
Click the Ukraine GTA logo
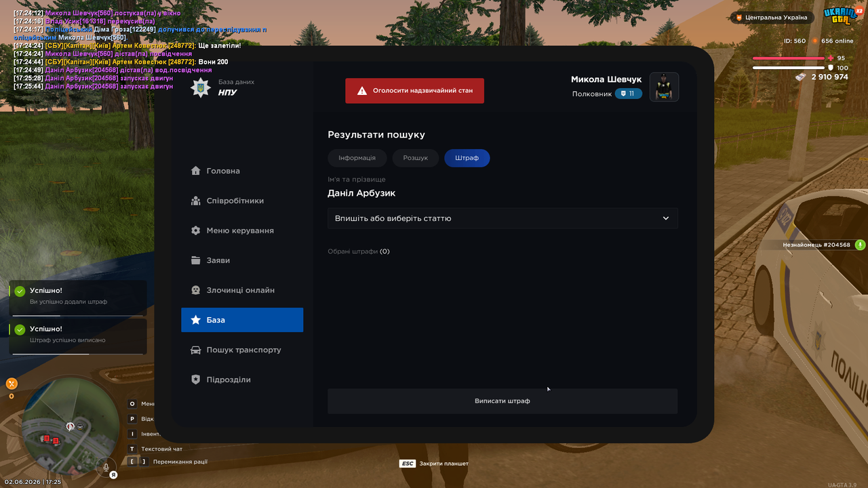click(x=842, y=16)
